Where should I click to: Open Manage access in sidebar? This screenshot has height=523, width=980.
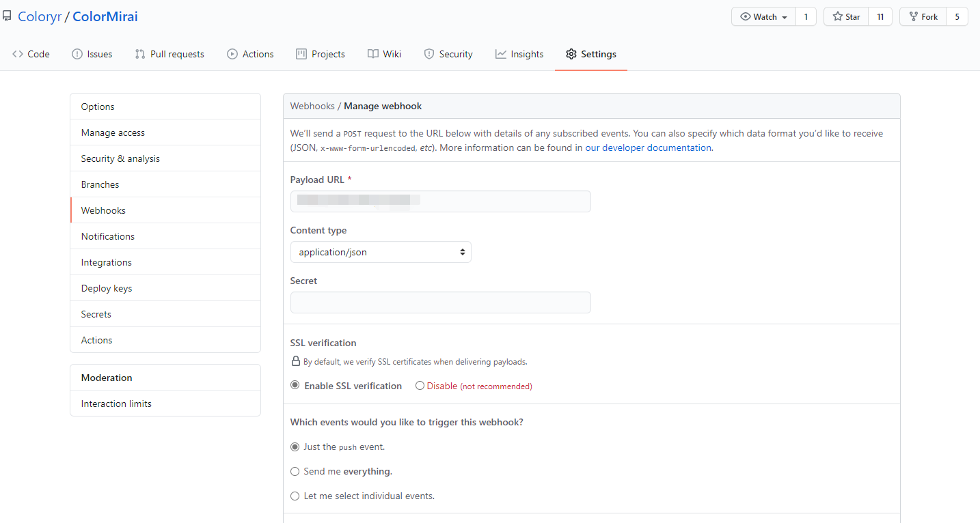point(165,132)
